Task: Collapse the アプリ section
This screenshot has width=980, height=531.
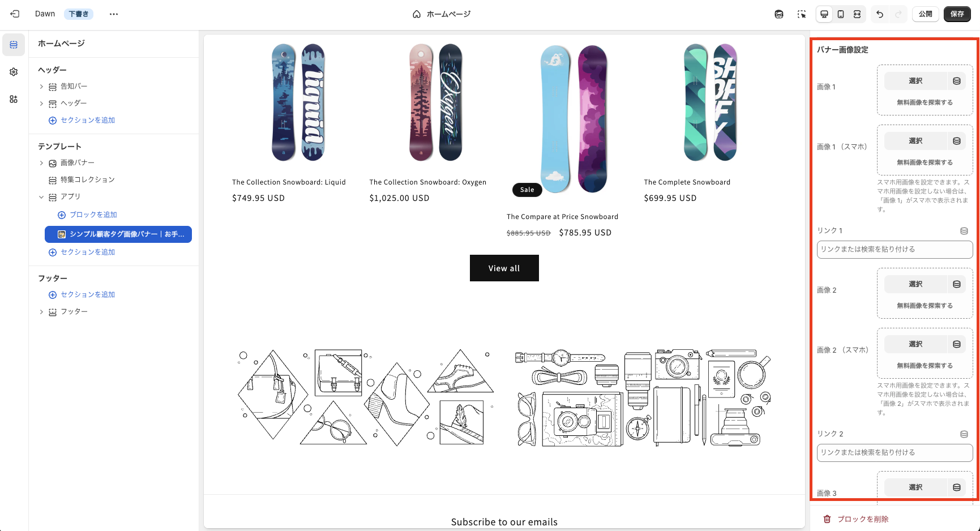Action: pyautogui.click(x=41, y=197)
